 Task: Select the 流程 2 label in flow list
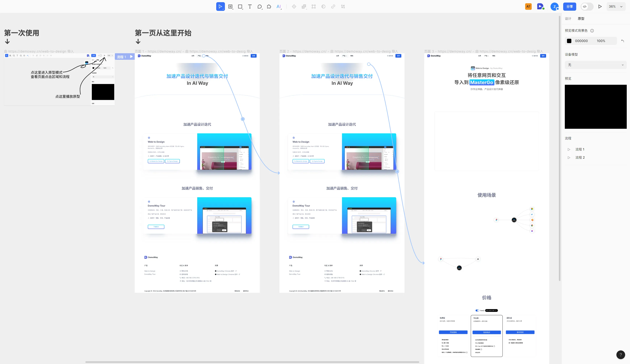(580, 158)
